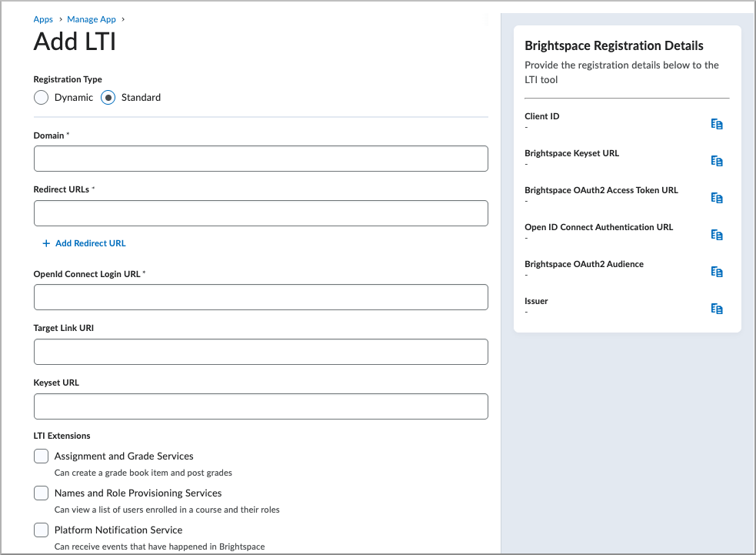Screen dimensions: 756x555
Task: Copy the Brightspace OAuth2 Audience value
Action: pos(717,272)
